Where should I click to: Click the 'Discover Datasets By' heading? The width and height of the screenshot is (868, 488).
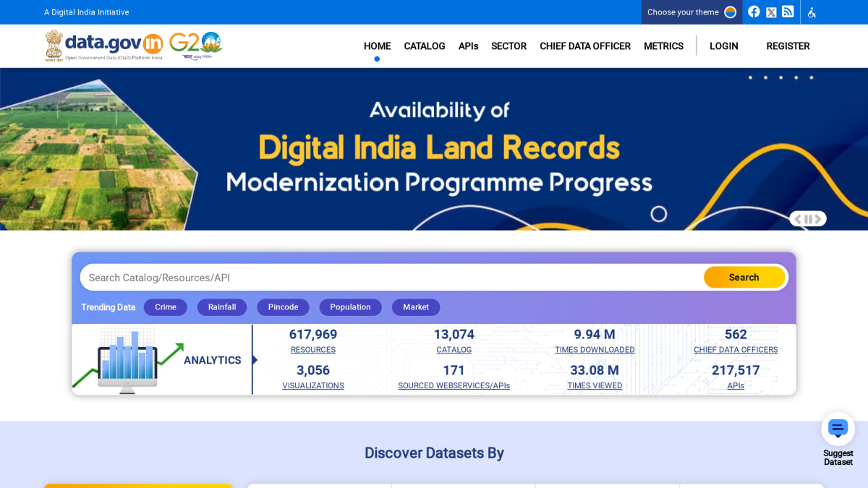tap(434, 453)
